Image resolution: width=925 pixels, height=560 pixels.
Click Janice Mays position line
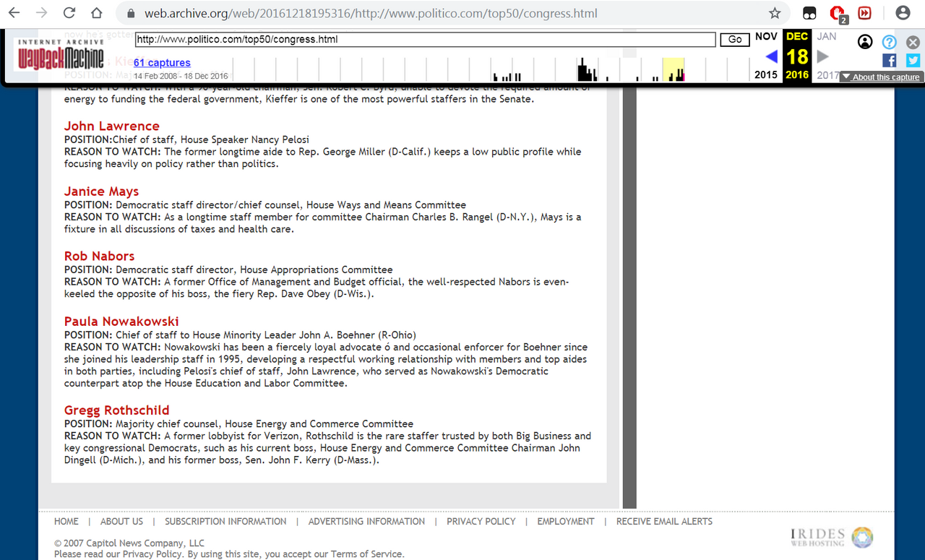coord(265,204)
